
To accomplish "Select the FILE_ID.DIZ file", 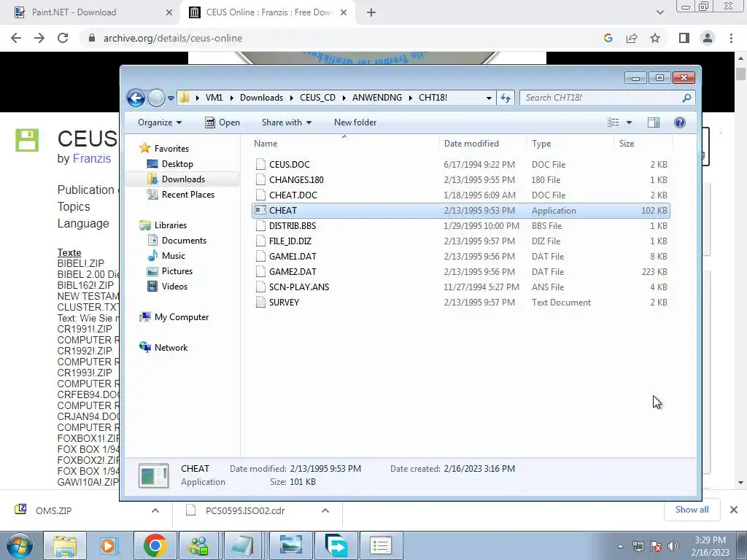I will (x=290, y=241).
